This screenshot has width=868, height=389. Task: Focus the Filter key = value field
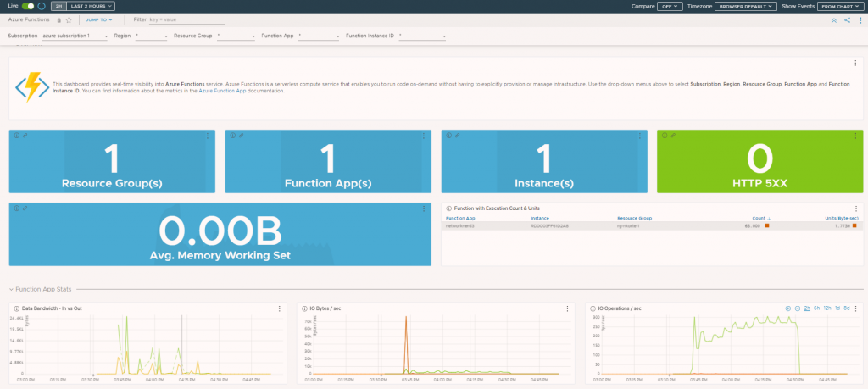186,20
